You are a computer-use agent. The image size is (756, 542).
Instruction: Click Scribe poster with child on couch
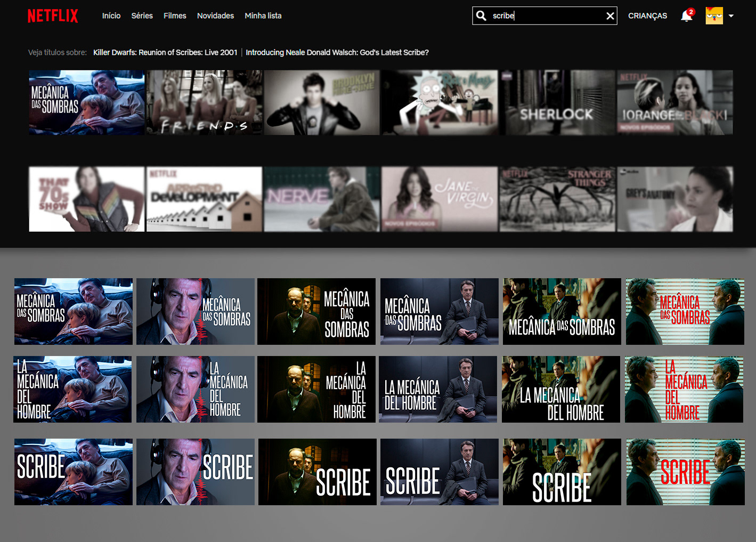(74, 472)
